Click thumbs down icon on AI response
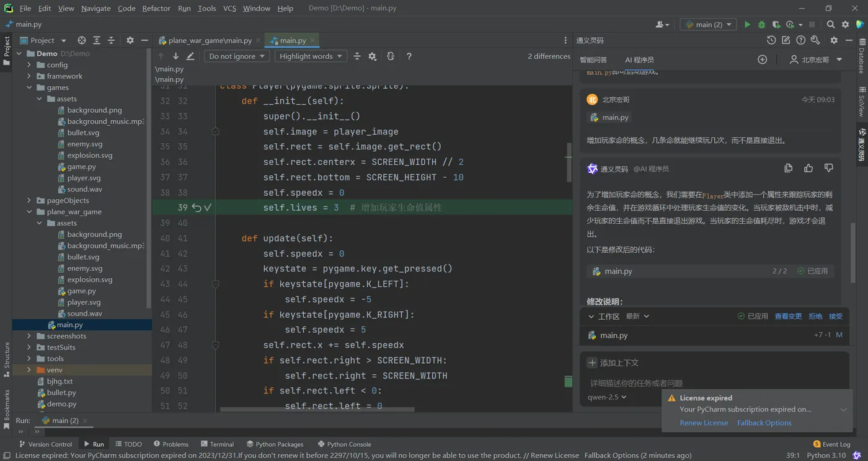The image size is (868, 461). coord(829,168)
